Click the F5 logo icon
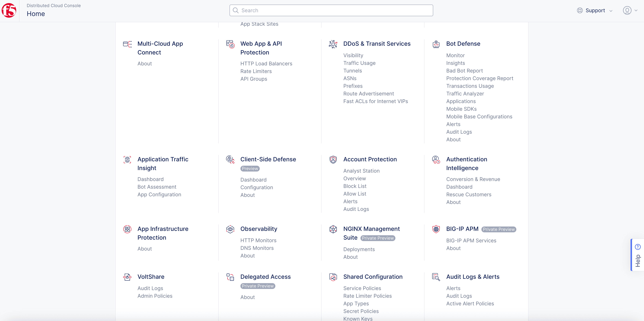Screen dimensions: 644x321 pyautogui.click(x=9, y=11)
